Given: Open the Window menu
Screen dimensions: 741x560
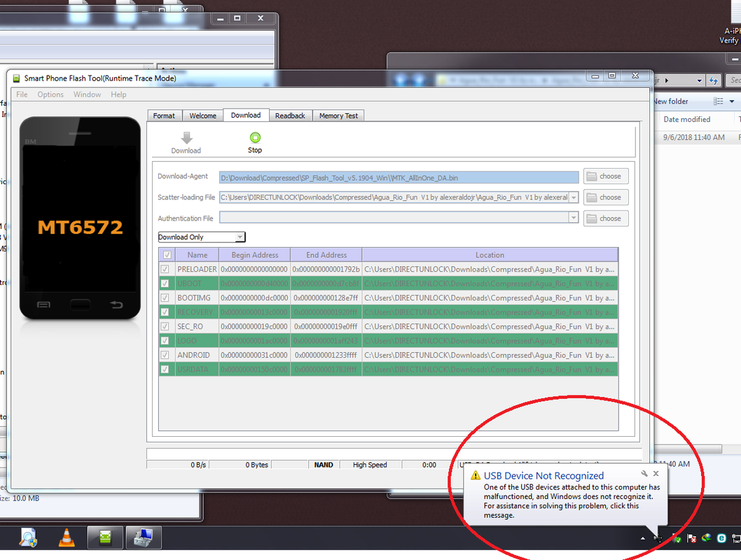Looking at the screenshot, I should click(87, 94).
